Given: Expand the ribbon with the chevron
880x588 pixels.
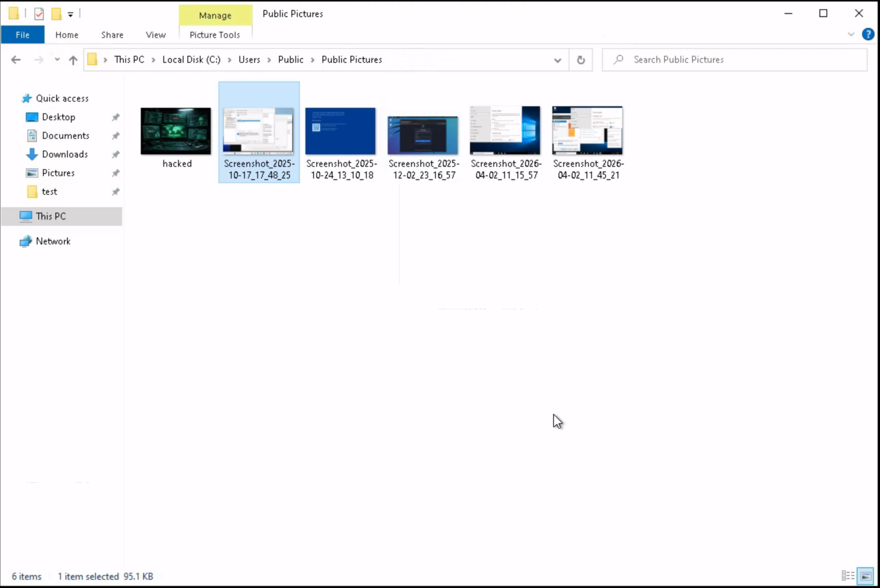Looking at the screenshot, I should 851,34.
